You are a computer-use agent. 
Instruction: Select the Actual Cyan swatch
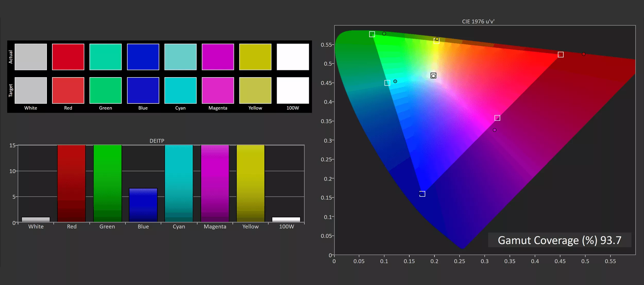(180, 57)
